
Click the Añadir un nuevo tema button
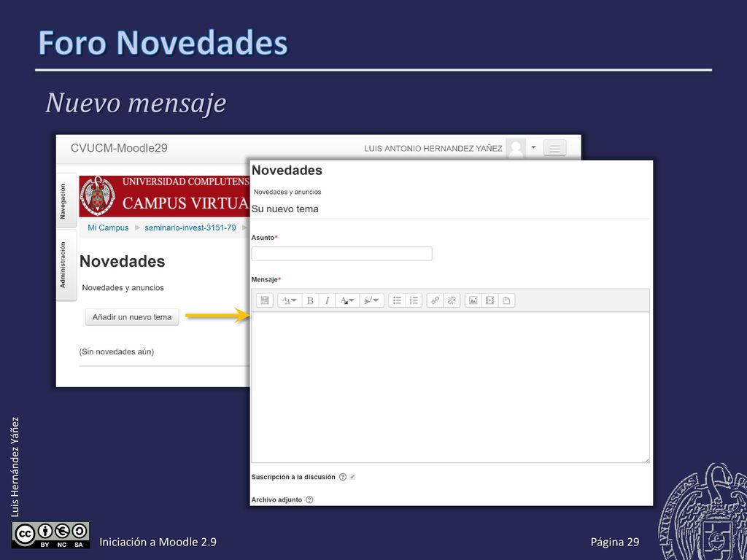coord(132,317)
